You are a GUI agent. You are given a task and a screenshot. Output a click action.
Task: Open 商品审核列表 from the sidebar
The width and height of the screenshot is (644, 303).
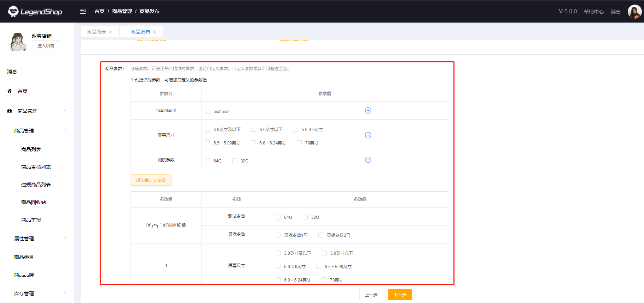(x=36, y=167)
